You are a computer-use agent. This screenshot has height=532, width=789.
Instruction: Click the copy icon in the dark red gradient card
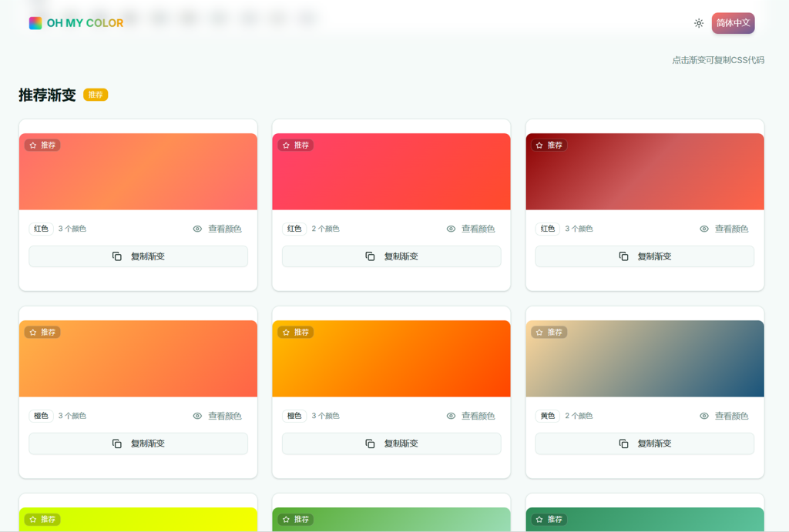coord(624,256)
